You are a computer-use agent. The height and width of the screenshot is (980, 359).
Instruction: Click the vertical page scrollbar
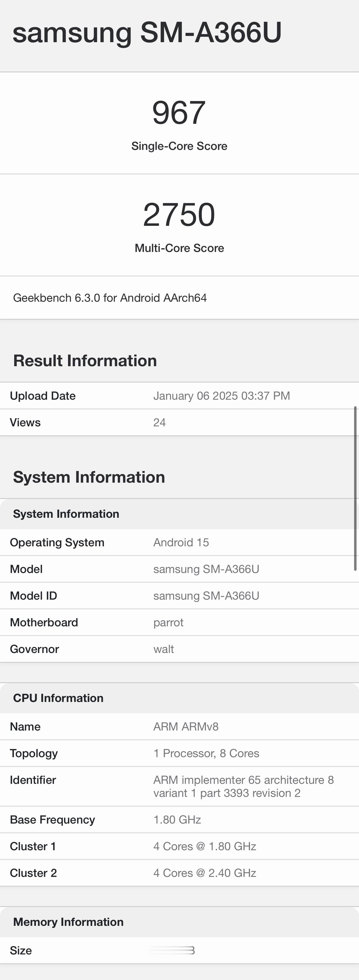click(355, 488)
